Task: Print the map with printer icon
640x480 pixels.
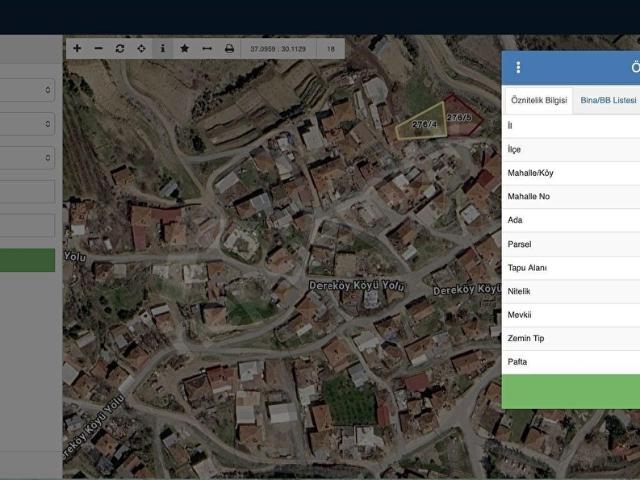Action: pos(229,49)
